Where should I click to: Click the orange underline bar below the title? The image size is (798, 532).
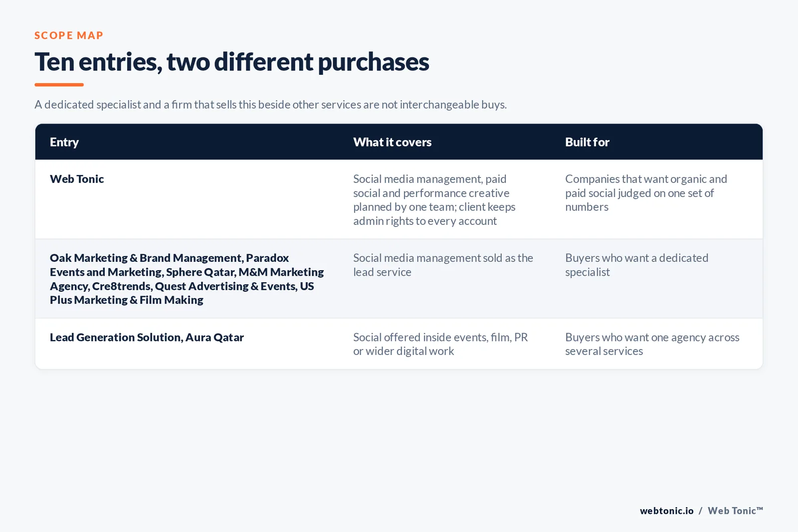pyautogui.click(x=59, y=85)
